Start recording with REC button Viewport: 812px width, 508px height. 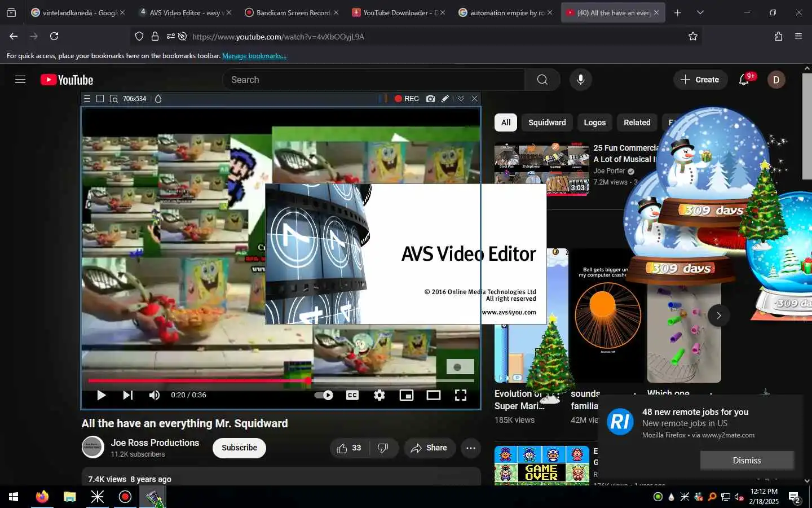pyautogui.click(x=407, y=98)
